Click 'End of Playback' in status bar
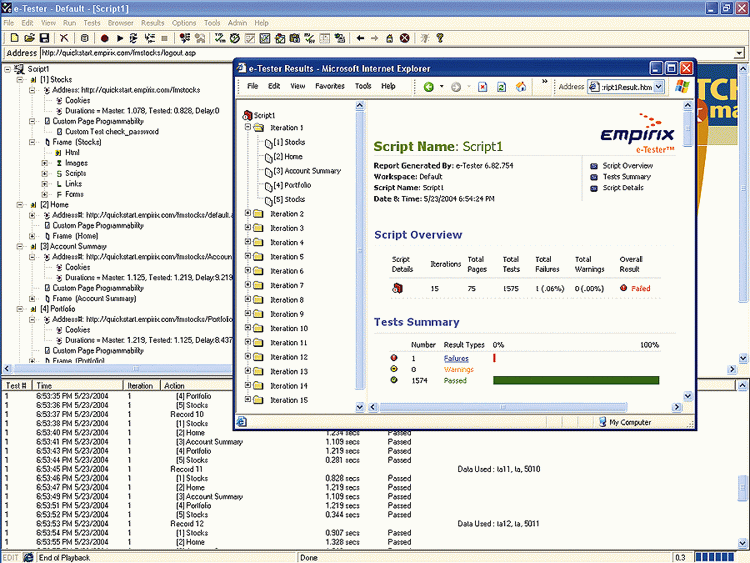This screenshot has width=750, height=563. pyautogui.click(x=64, y=558)
